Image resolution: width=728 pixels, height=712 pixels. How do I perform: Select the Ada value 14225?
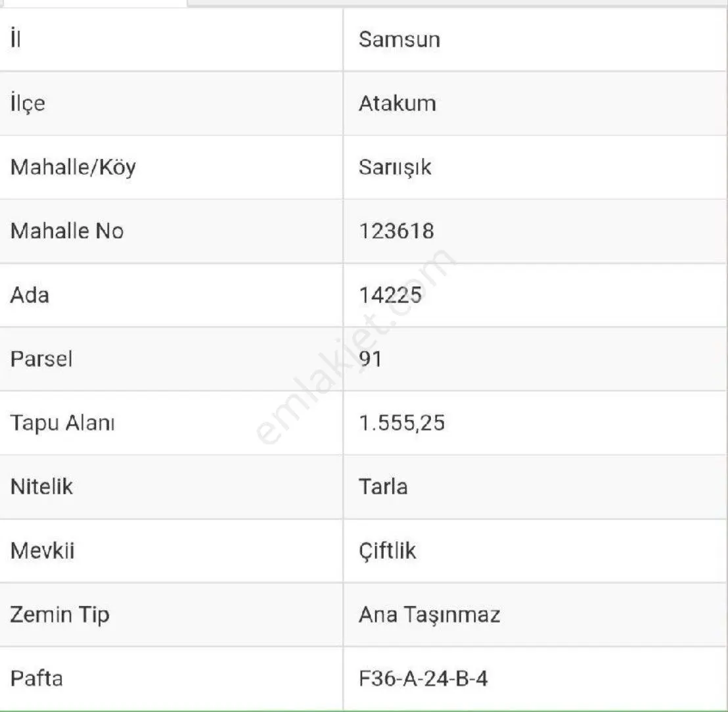(390, 295)
